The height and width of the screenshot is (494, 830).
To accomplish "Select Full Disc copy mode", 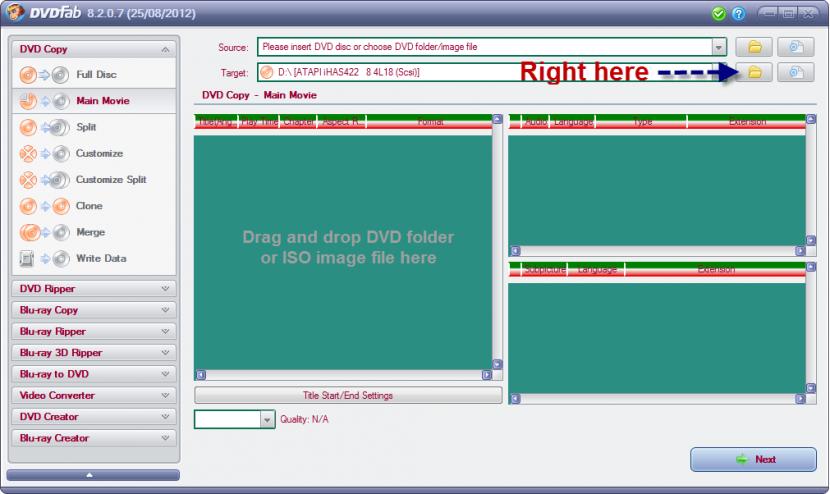I will (x=94, y=75).
